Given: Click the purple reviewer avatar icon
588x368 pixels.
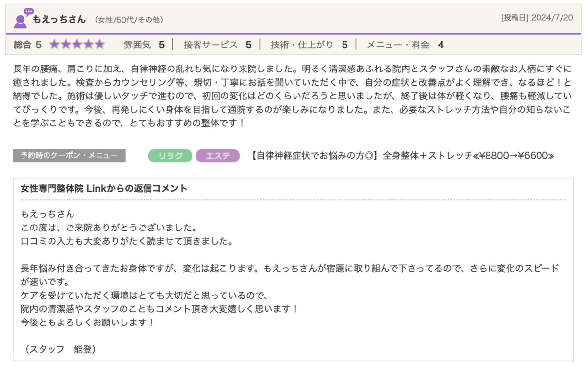Looking at the screenshot, I should [x=20, y=22].
